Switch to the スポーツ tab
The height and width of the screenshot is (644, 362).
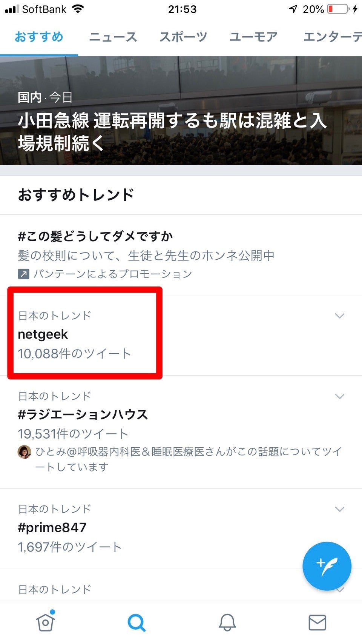183,37
